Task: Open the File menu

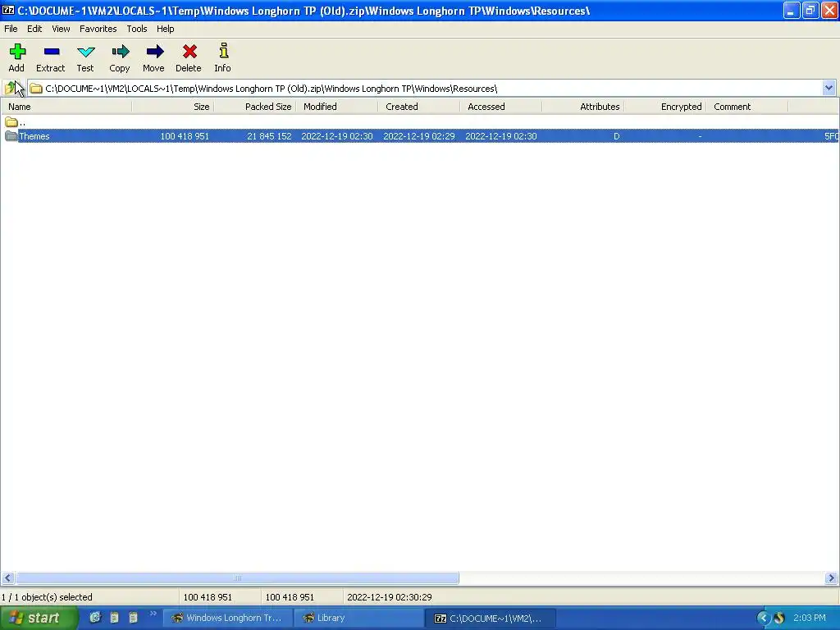Action: point(11,29)
